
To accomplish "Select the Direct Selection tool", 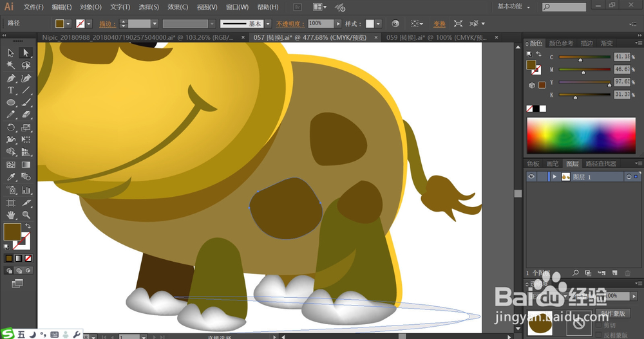I will [26, 53].
